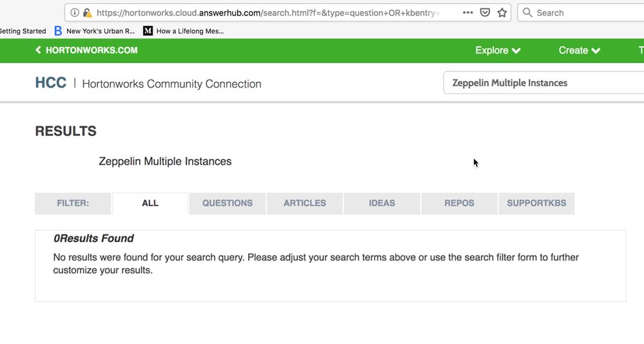
Task: Click the HCC search box containing Zeppelin Multiple Instances
Action: point(544,82)
